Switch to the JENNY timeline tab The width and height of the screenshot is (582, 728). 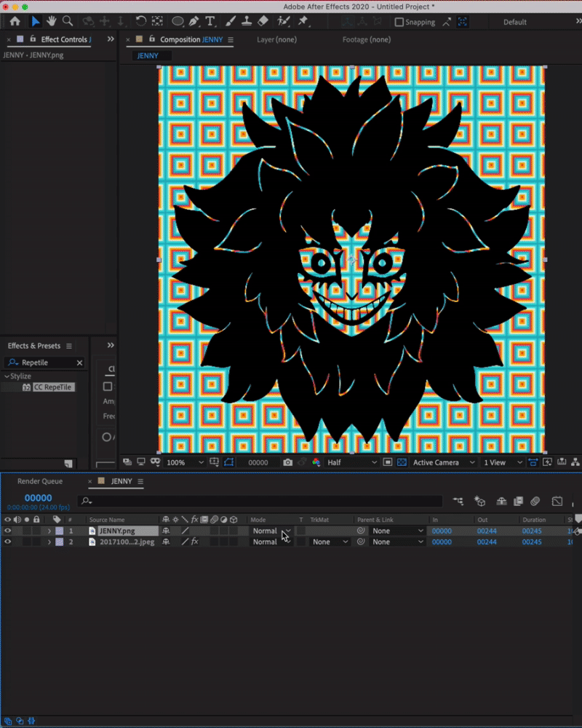coord(121,481)
